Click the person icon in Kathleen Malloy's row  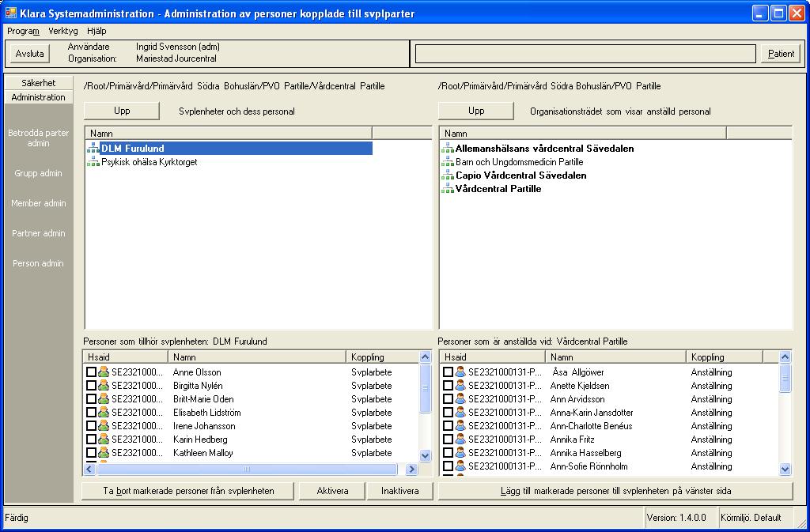point(104,452)
